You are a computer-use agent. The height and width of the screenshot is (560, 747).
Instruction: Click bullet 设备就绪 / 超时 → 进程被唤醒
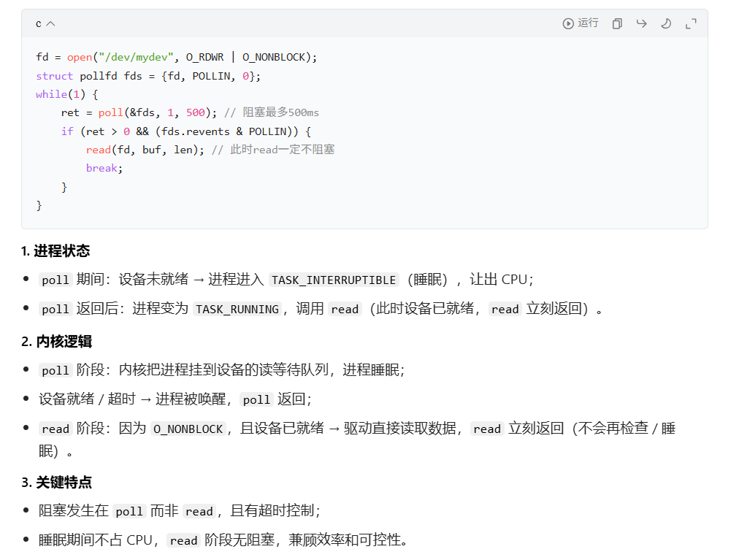(x=175, y=399)
